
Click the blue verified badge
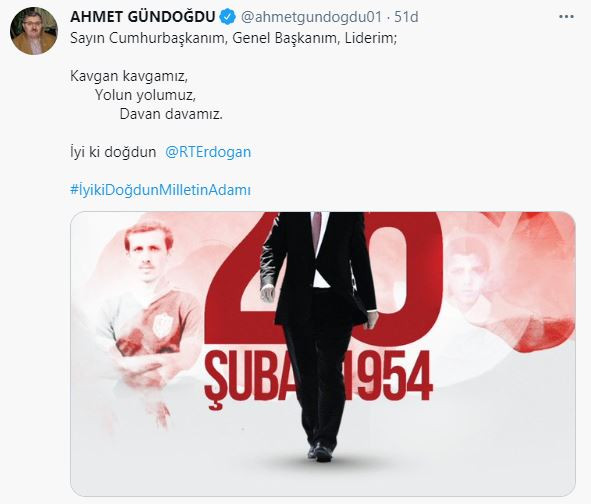227,17
